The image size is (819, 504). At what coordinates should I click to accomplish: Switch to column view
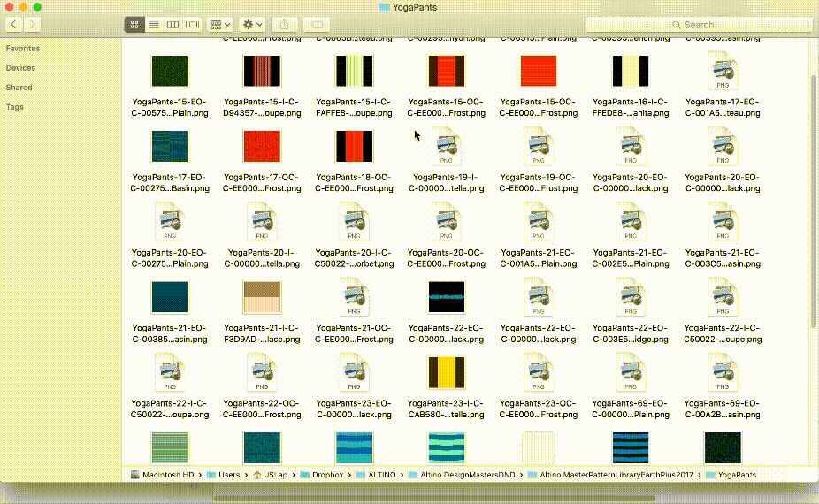pyautogui.click(x=172, y=25)
